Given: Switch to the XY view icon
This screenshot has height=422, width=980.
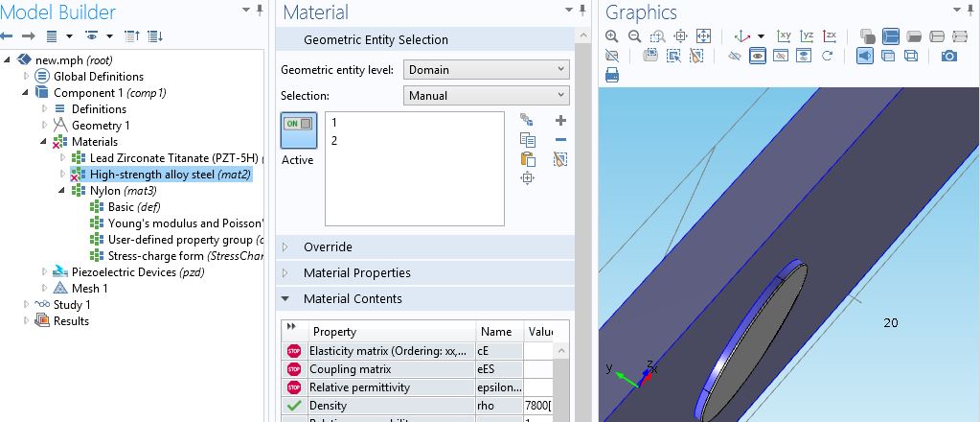Looking at the screenshot, I should [x=785, y=36].
